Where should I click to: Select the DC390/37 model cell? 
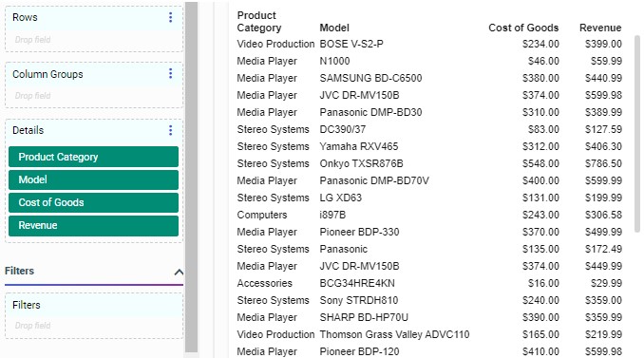coord(343,129)
